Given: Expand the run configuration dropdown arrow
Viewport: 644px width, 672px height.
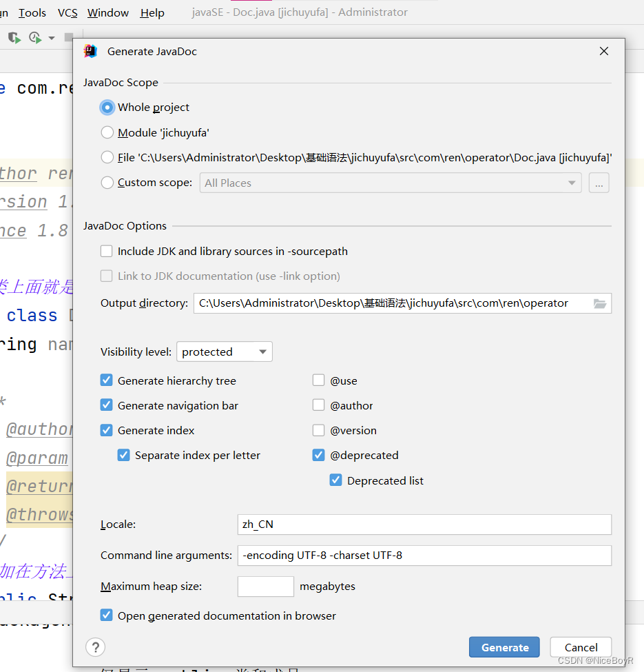Looking at the screenshot, I should [x=52, y=38].
